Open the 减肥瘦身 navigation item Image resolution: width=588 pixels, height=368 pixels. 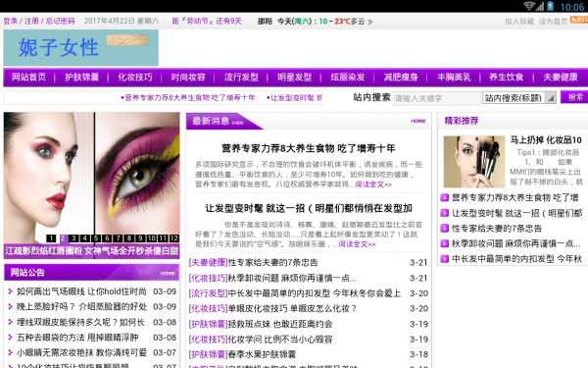click(x=401, y=78)
